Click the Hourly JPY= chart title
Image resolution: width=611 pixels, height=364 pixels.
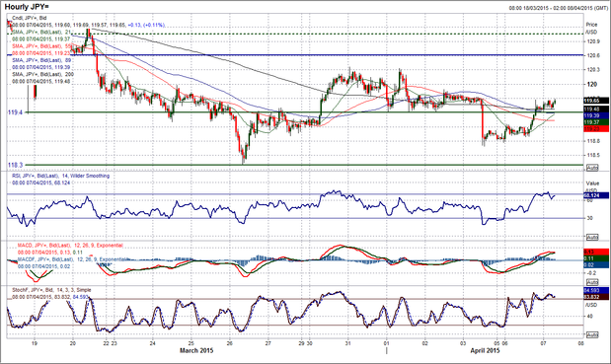coord(27,7)
